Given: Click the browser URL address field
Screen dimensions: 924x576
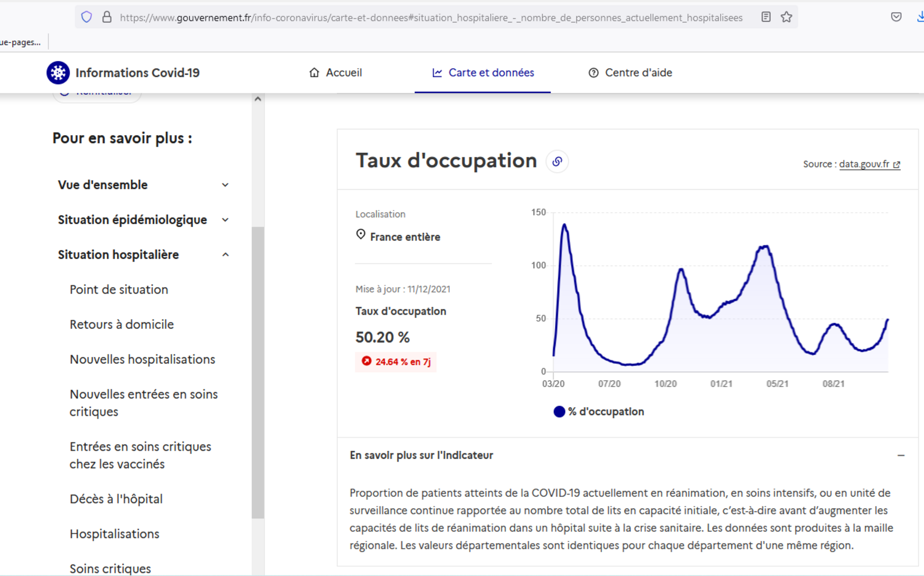Looking at the screenshot, I should pyautogui.click(x=430, y=18).
